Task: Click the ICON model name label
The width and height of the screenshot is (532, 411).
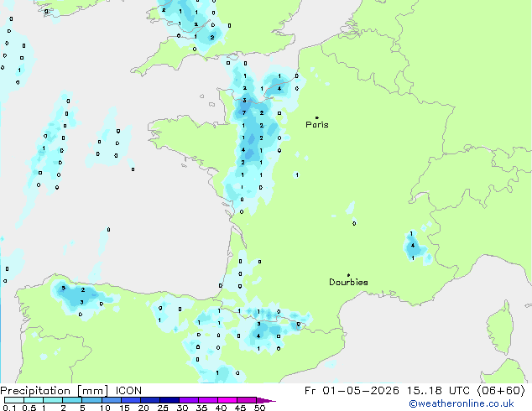Action: coord(128,391)
